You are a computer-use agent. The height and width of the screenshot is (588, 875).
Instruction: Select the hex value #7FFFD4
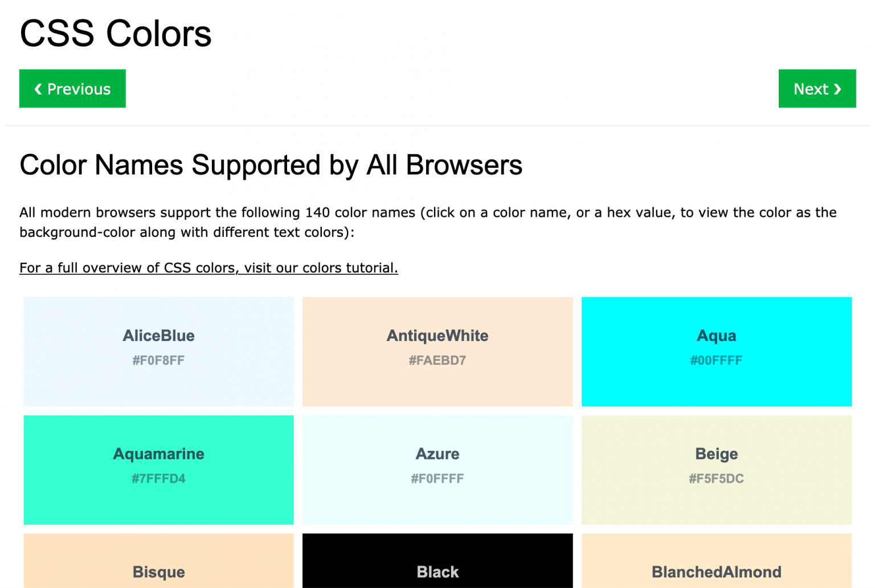158,478
